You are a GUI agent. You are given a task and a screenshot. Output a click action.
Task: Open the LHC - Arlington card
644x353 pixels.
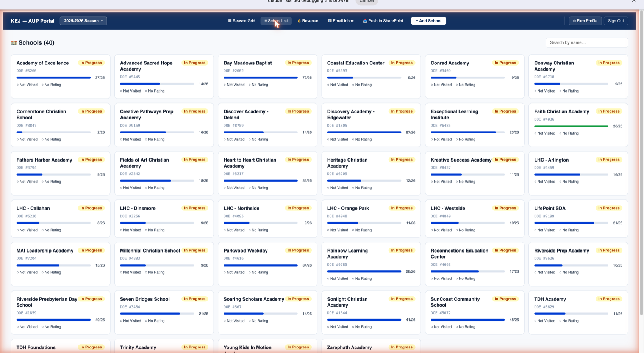pos(578,173)
